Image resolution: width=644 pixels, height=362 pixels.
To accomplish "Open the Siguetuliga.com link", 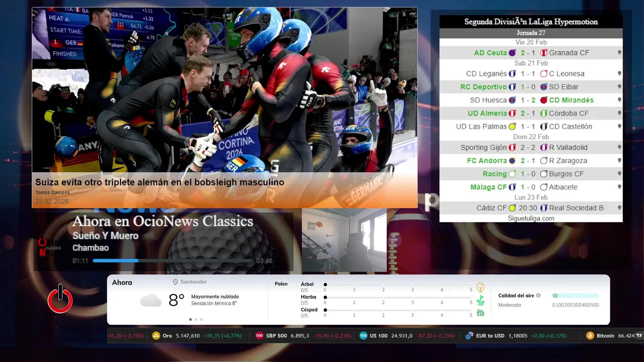I will [x=531, y=218].
